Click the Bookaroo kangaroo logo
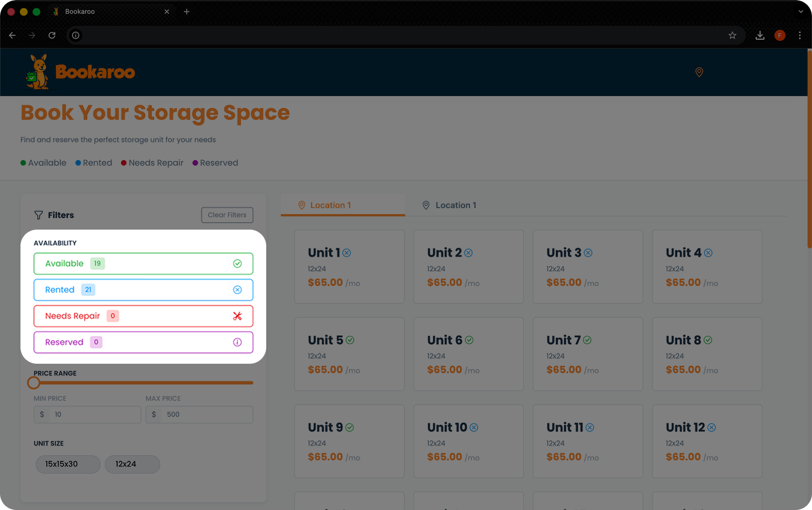Screen dimensions: 812x510 (38, 72)
